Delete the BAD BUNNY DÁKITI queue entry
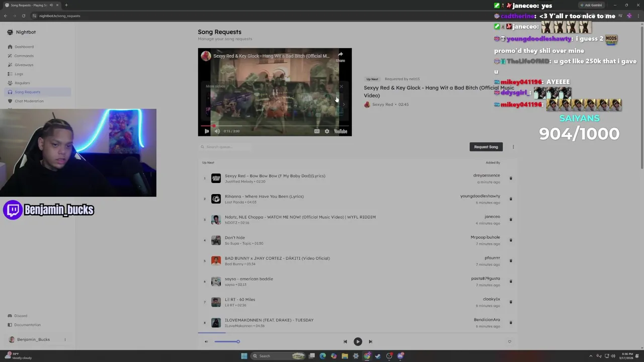644x362 pixels. (511, 261)
